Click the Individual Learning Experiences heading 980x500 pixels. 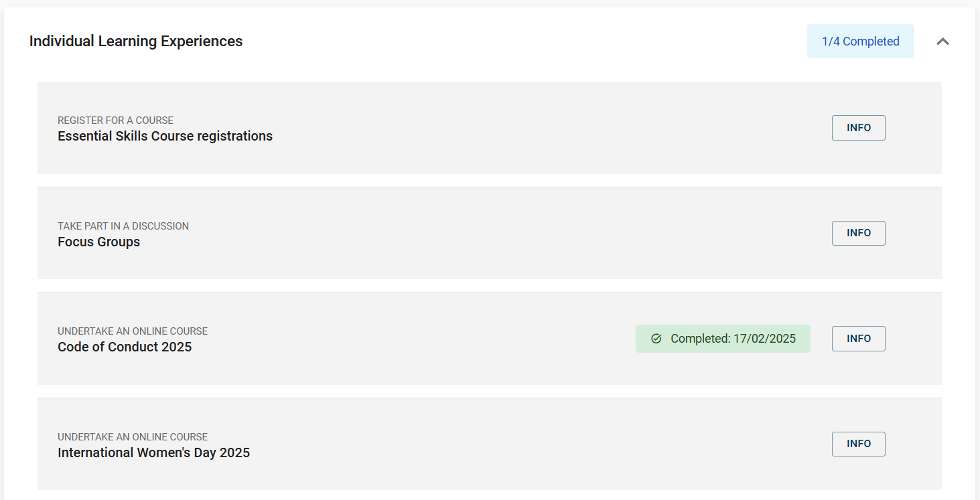[x=135, y=41]
